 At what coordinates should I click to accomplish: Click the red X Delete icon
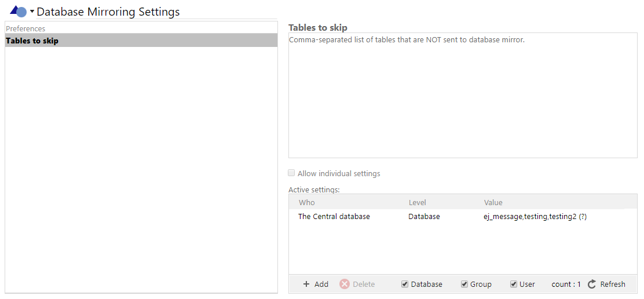[x=345, y=284]
